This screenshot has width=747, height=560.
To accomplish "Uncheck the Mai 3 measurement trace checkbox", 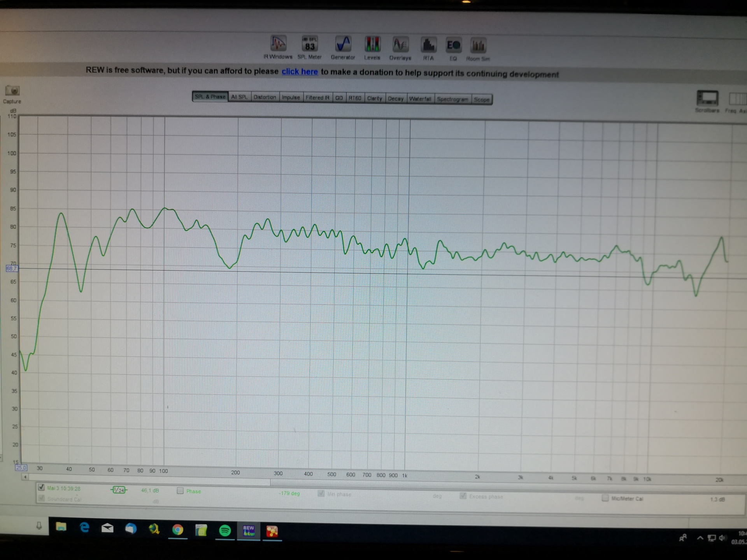I will 41,487.
